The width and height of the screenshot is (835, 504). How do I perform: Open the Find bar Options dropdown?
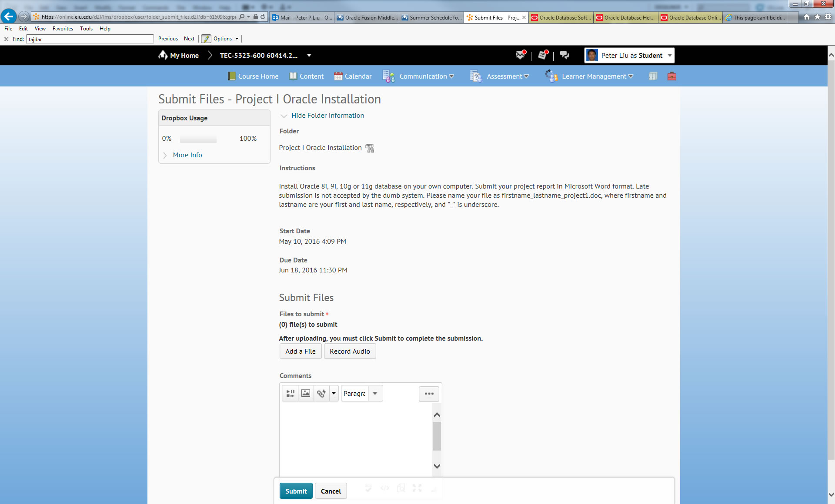[226, 39]
